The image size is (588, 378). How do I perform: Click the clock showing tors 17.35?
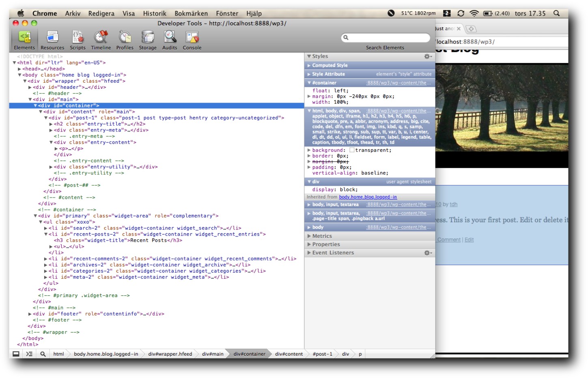[530, 13]
